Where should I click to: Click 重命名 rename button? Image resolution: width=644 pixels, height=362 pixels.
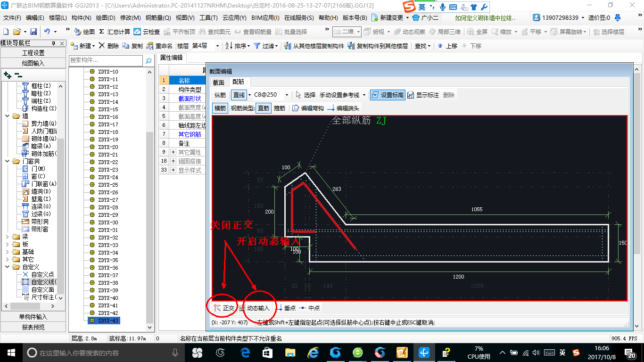click(x=159, y=46)
